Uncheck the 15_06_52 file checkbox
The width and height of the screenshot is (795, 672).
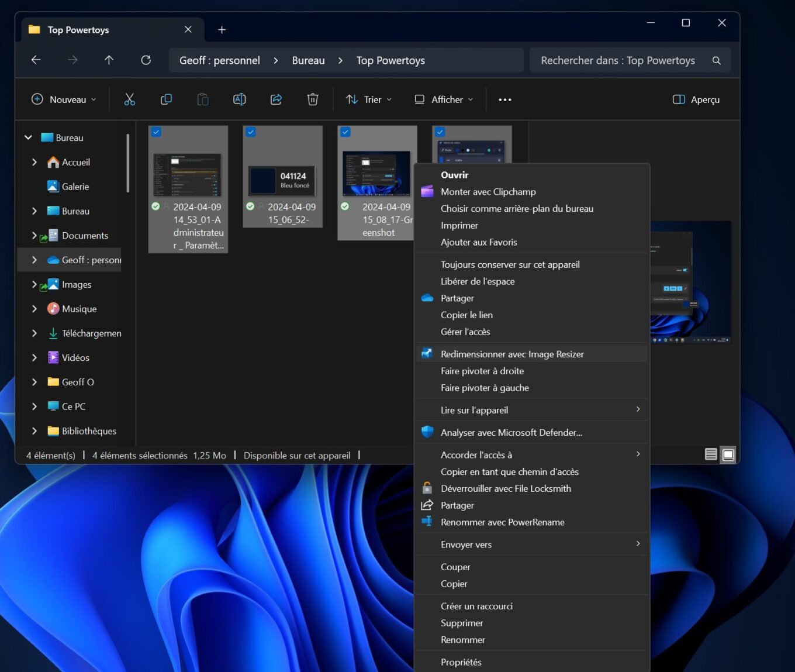click(x=251, y=132)
